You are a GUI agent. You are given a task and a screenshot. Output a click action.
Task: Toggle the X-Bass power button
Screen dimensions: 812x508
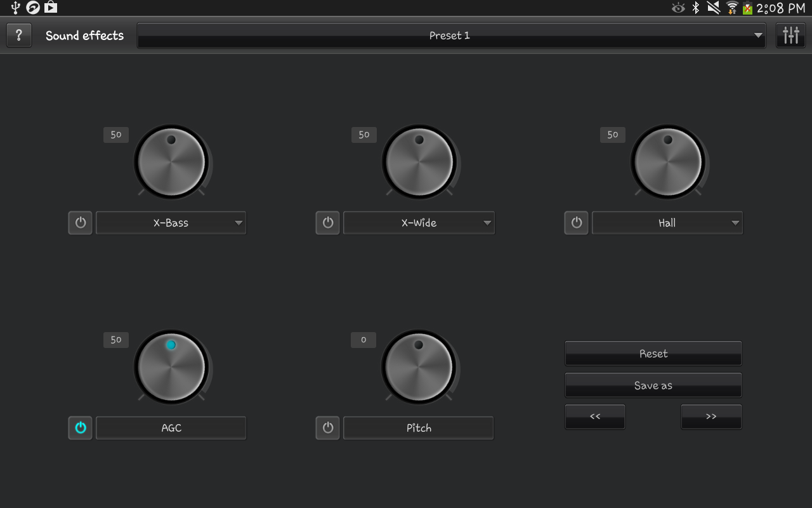tap(79, 223)
